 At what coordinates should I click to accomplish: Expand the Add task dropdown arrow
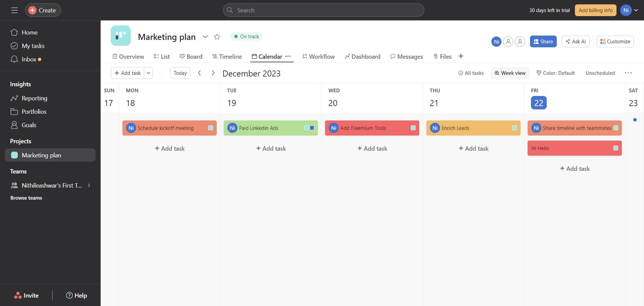(x=148, y=73)
